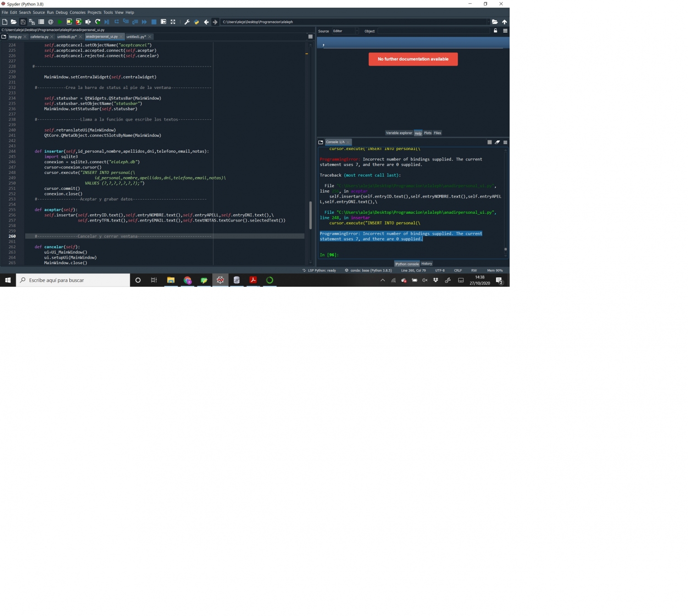This screenshot has height=616, width=688.
Task: Save all open files
Action: [32, 22]
